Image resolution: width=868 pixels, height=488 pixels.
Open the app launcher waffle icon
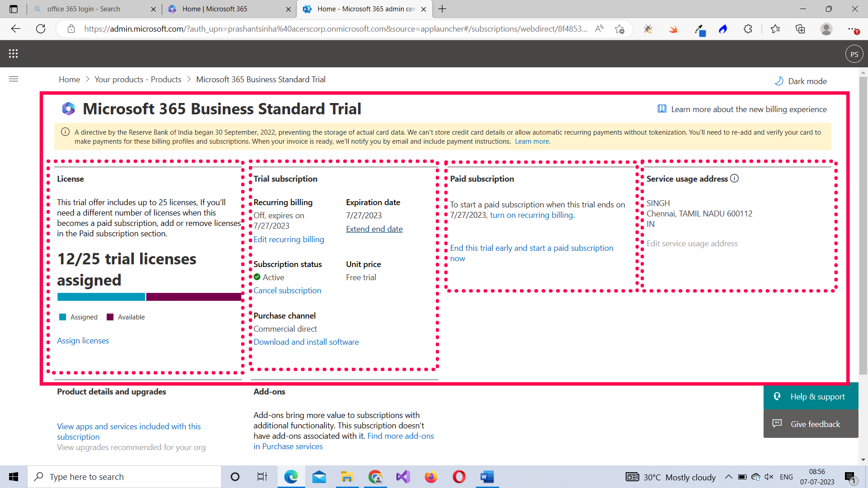(x=13, y=54)
